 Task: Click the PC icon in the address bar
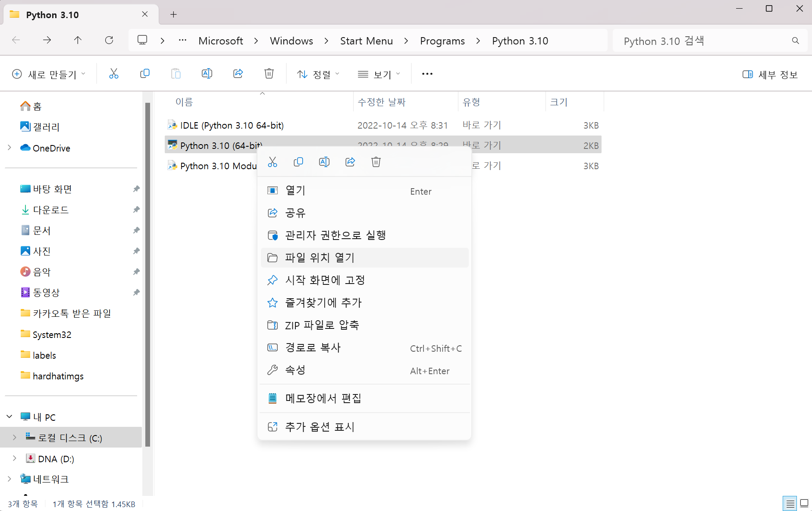coord(142,40)
